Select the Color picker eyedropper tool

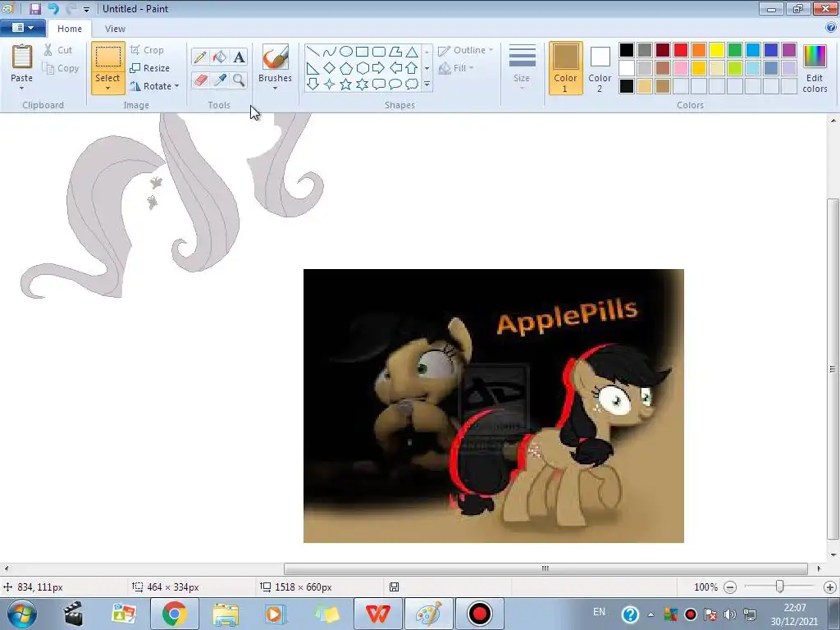(x=220, y=80)
